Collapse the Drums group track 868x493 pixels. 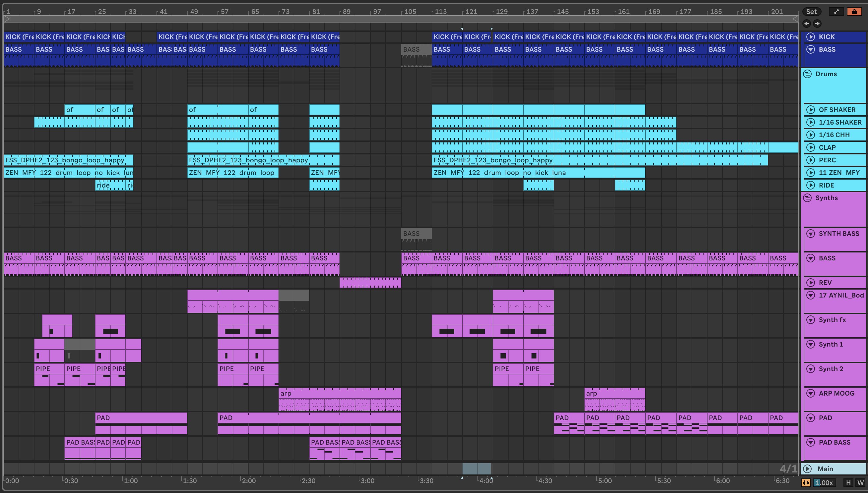[x=807, y=74]
